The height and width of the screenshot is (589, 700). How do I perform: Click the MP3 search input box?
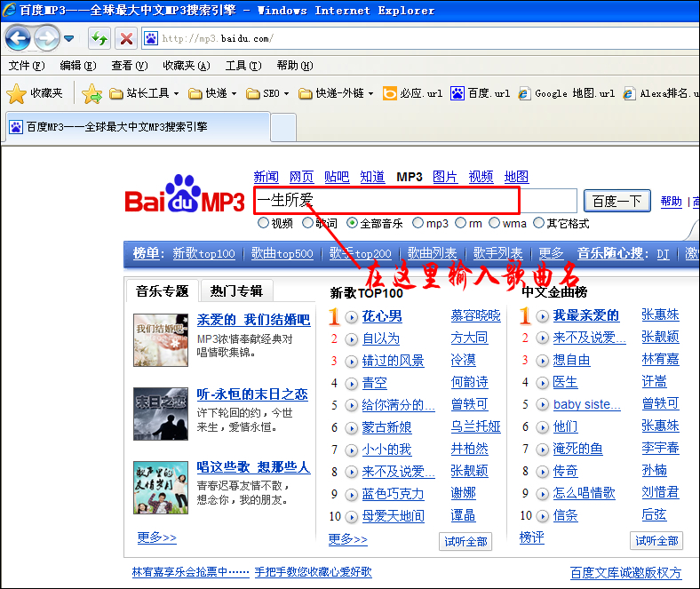click(415, 201)
